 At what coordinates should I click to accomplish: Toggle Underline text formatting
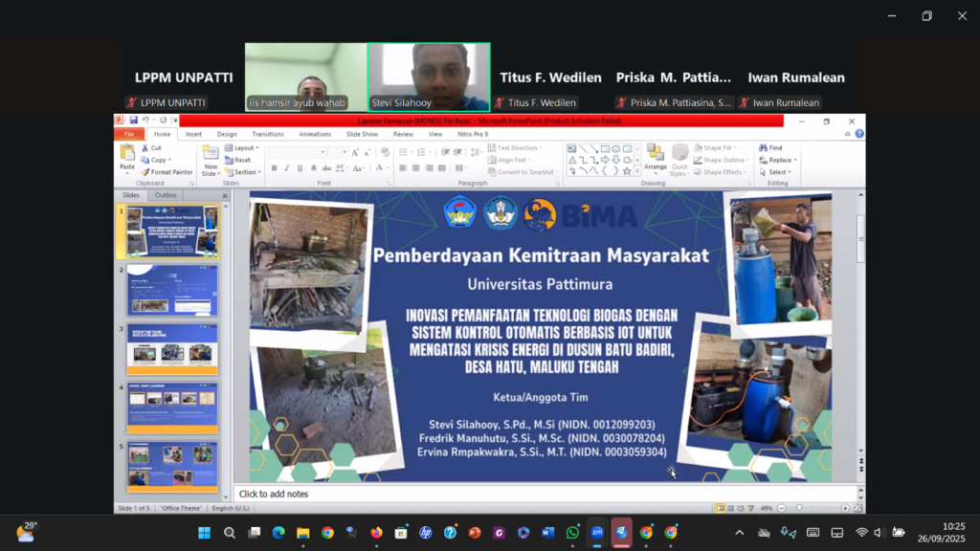[x=301, y=168]
